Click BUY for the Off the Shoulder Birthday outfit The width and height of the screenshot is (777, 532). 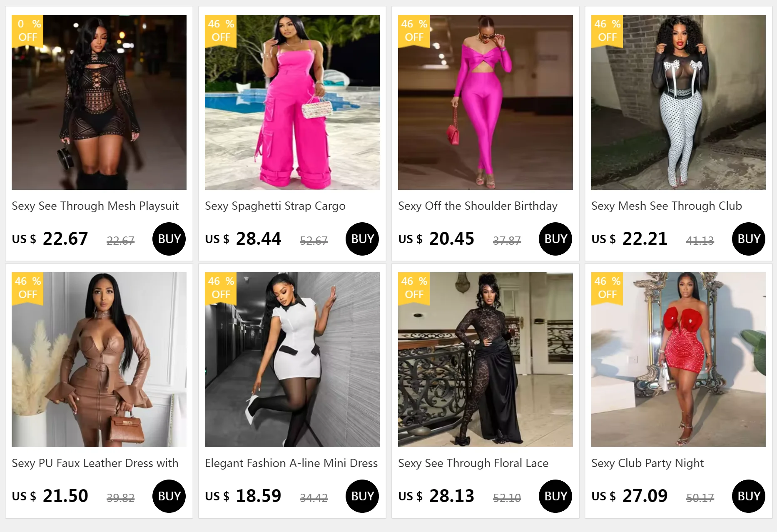coord(555,239)
